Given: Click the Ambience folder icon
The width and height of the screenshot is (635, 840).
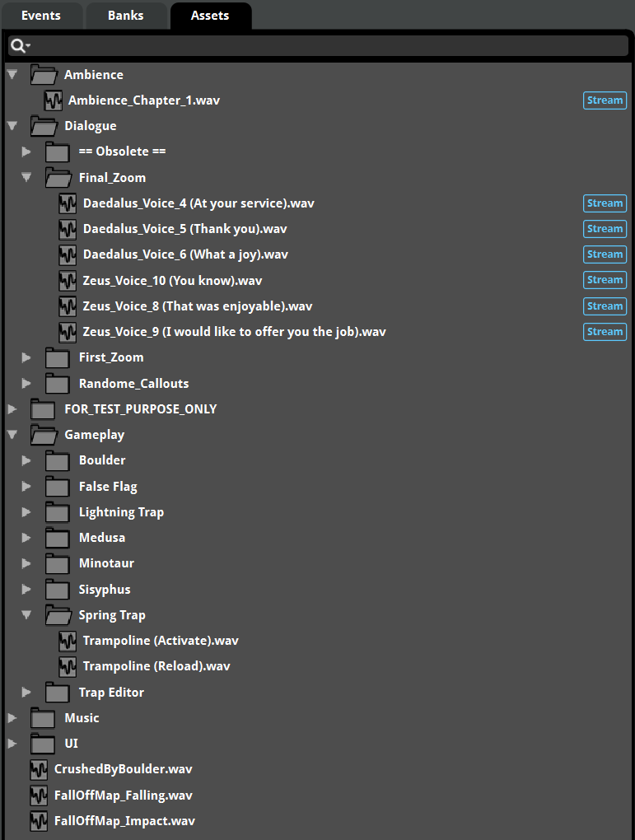Looking at the screenshot, I should pos(44,74).
